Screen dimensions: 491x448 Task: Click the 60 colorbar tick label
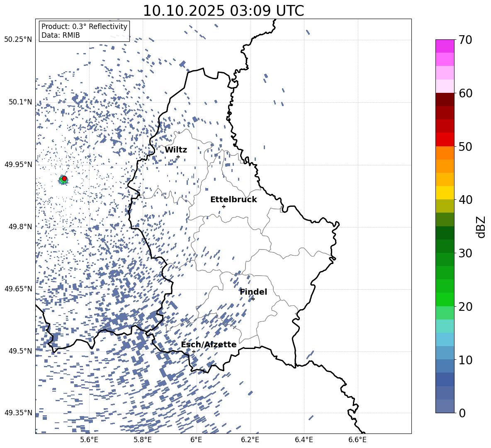(x=465, y=93)
